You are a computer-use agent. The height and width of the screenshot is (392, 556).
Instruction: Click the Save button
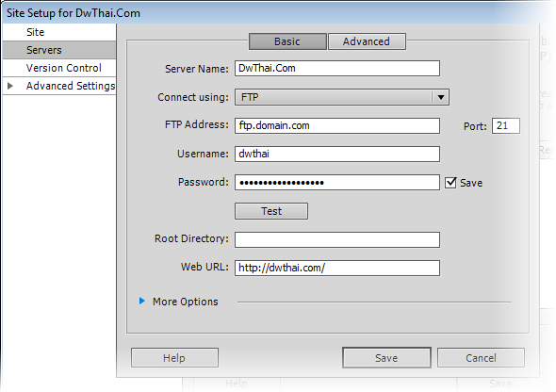click(386, 358)
